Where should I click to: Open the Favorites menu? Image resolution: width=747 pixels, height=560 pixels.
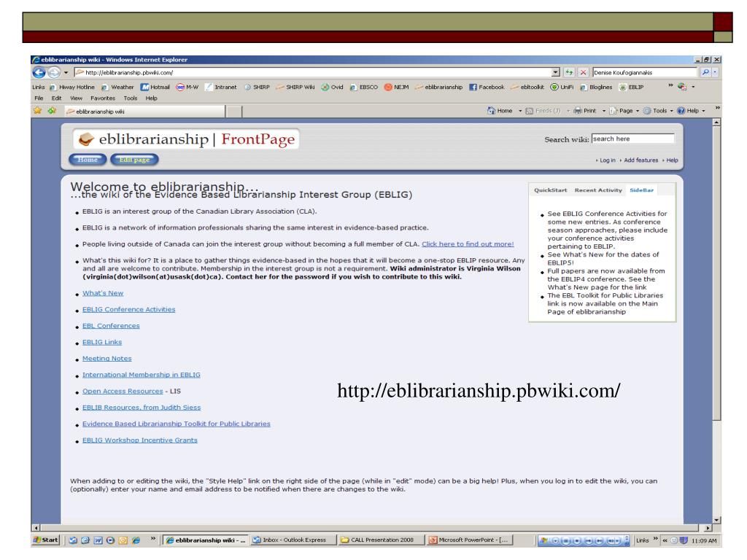(x=103, y=98)
